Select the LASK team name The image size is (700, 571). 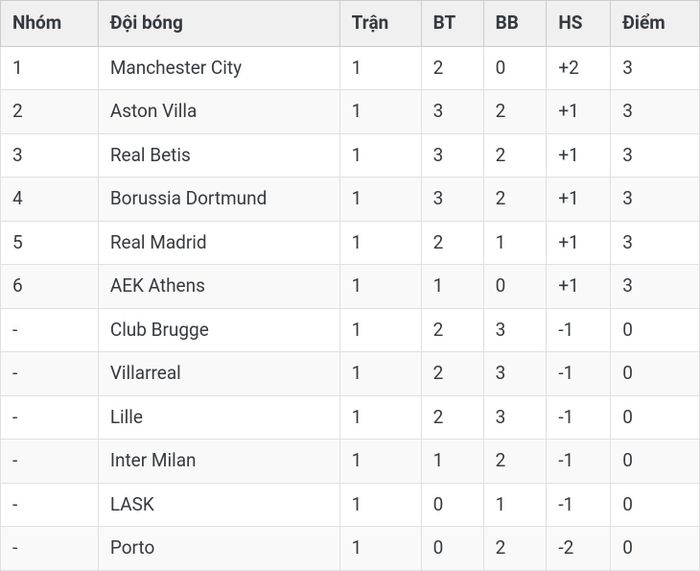(132, 504)
